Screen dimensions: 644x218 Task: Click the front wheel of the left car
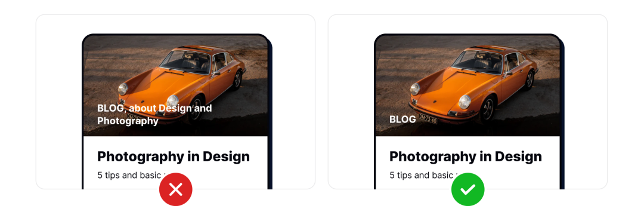click(196, 109)
